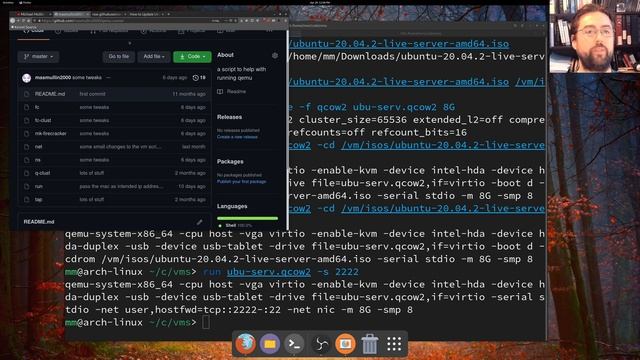
Task: Click the masmullin2000 author name
Action: click(x=53, y=78)
